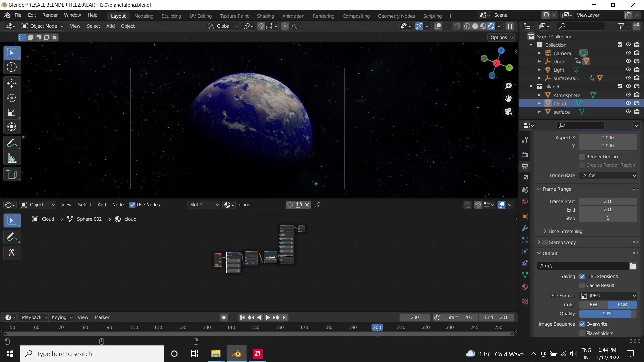Image resolution: width=644 pixels, height=362 pixels.
Task: Open the View Layer properties tab
Action: [525, 178]
